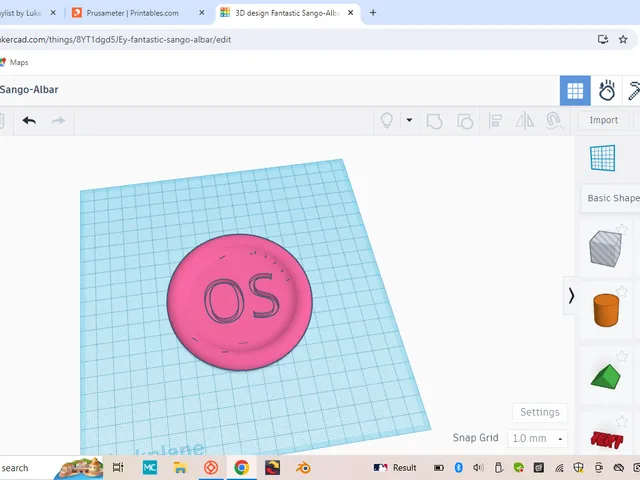The image size is (640, 480).
Task: Click the MLB Result widget on the taskbar
Action: pyautogui.click(x=395, y=468)
